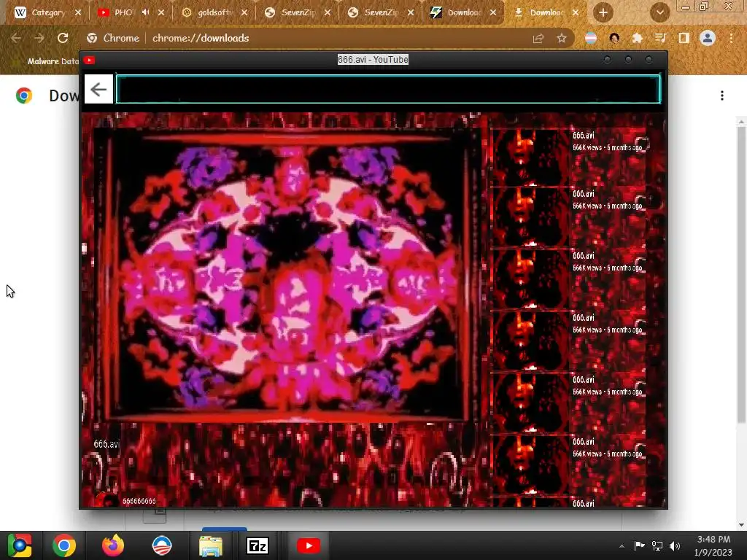Click the round avatar extension icon in the toolbar
Image resolution: width=747 pixels, height=560 pixels.
coord(614,38)
